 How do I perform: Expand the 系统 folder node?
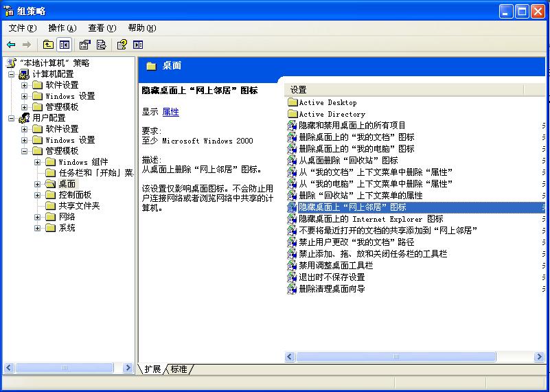(x=38, y=228)
